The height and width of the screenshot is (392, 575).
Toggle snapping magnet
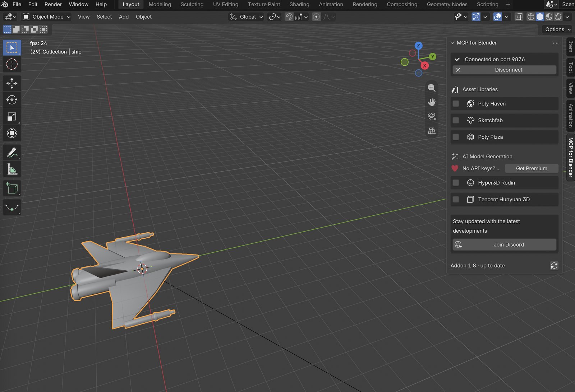pos(289,17)
